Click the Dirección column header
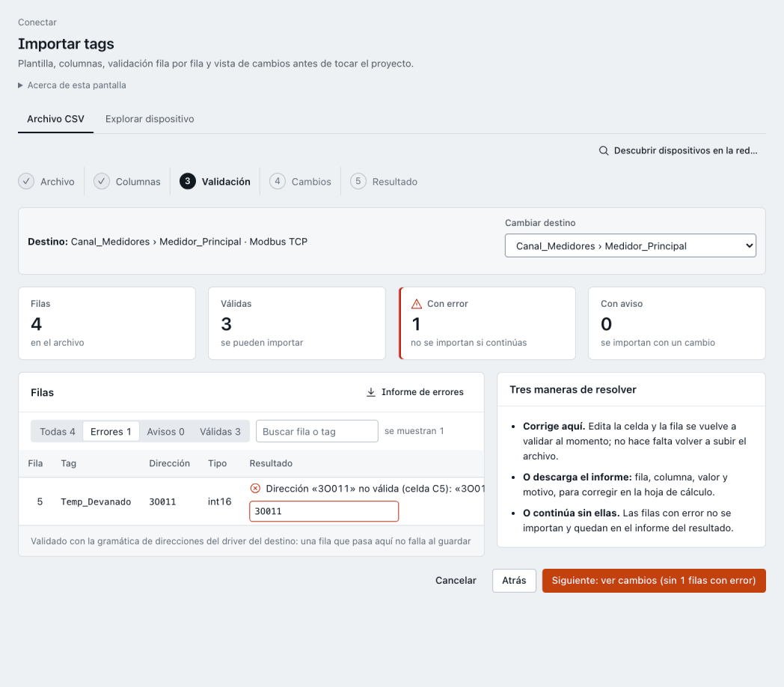Viewport: 784px width, 687px height. point(170,463)
